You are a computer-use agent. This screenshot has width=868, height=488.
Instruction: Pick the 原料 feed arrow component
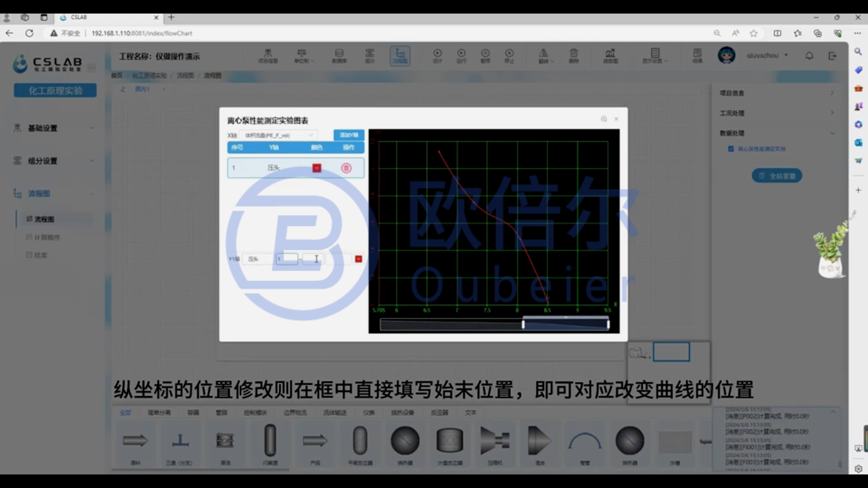pos(135,445)
